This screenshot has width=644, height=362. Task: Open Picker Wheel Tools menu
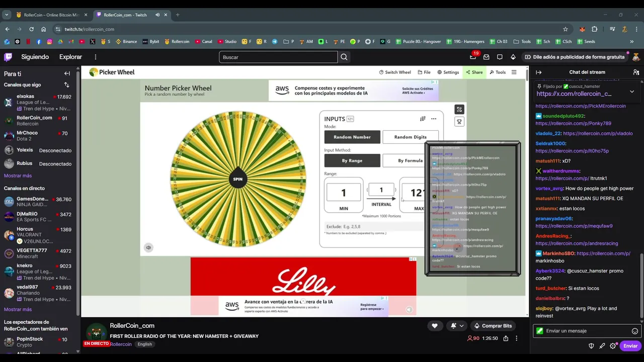pos(498,72)
